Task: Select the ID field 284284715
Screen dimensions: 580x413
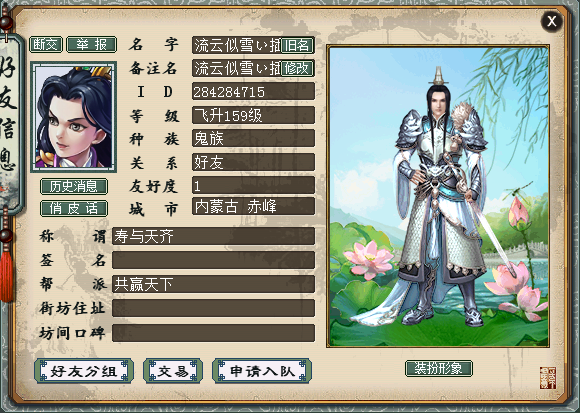Action: pyautogui.click(x=253, y=91)
